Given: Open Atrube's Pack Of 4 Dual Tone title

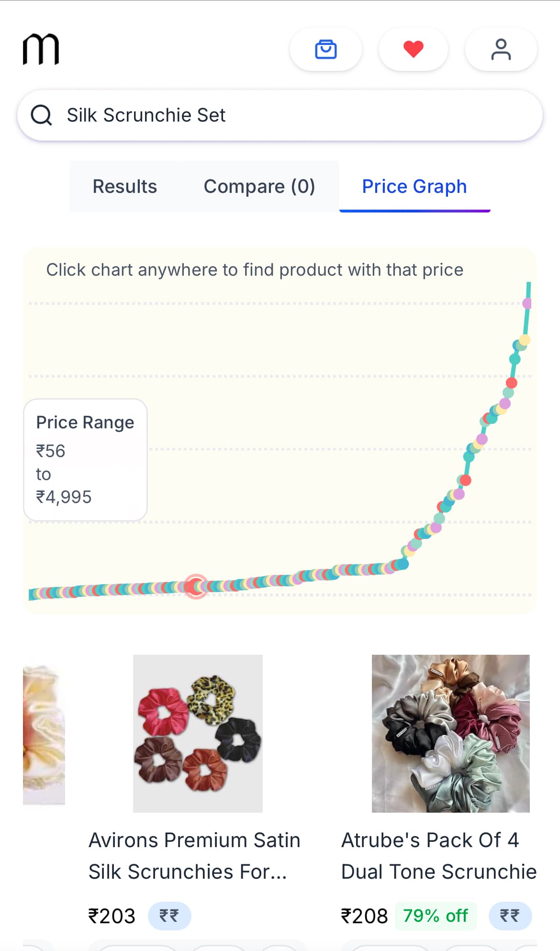Looking at the screenshot, I should click(438, 856).
